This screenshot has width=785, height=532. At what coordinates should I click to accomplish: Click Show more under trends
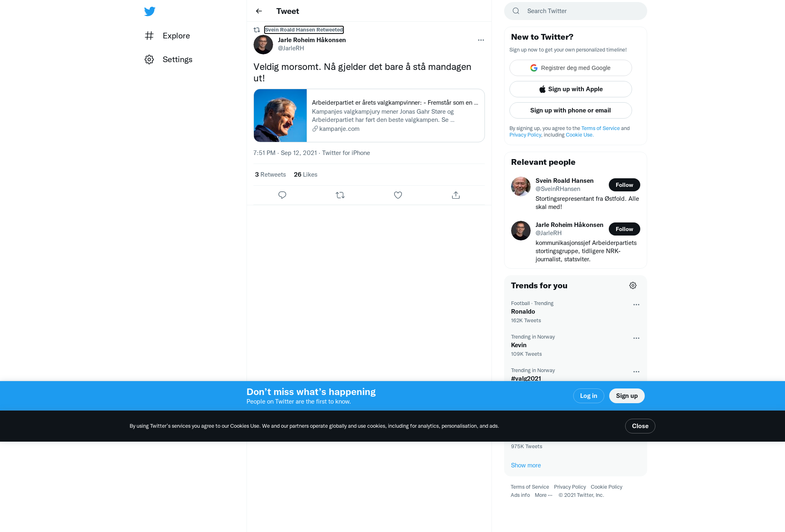point(526,465)
